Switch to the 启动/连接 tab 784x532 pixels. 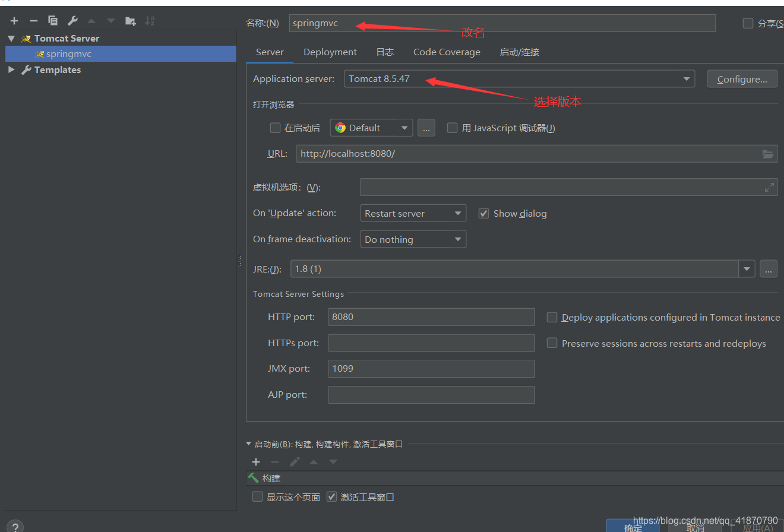pyautogui.click(x=520, y=52)
